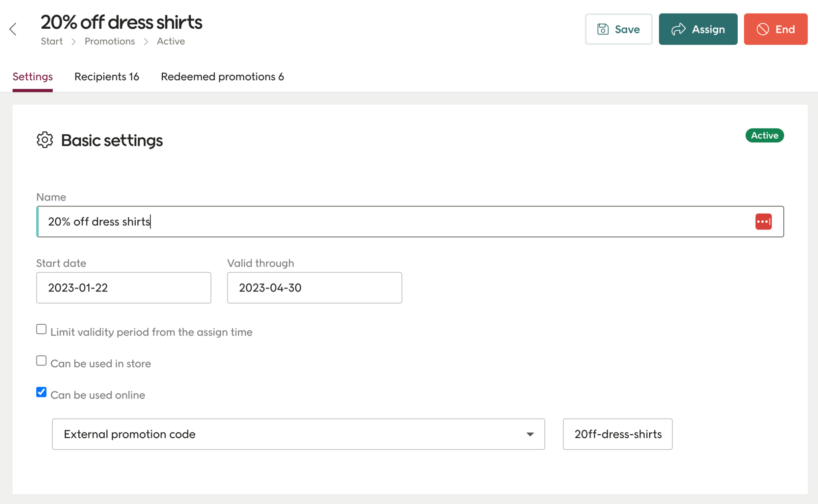Click the Assign share arrow icon

(678, 29)
